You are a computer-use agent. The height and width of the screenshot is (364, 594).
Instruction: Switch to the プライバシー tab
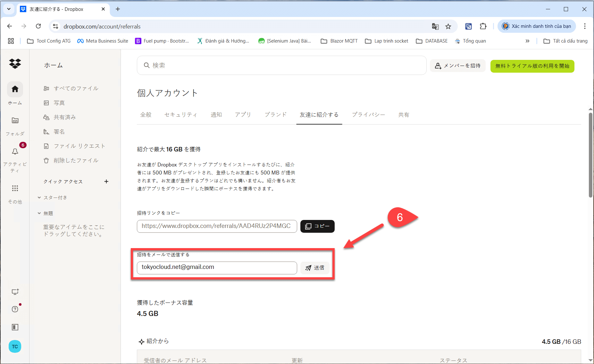[x=369, y=115]
